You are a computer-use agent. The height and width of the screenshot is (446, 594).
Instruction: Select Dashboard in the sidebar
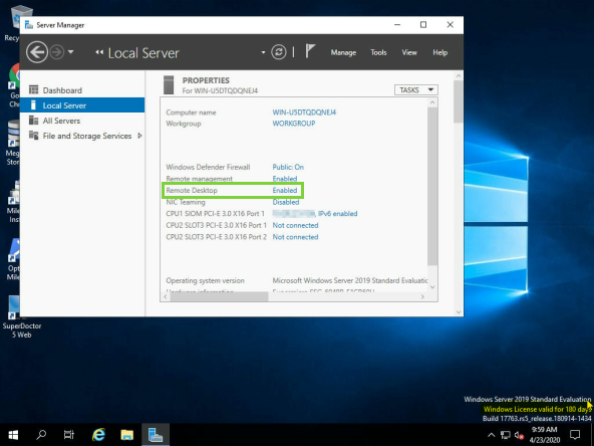tap(83, 90)
